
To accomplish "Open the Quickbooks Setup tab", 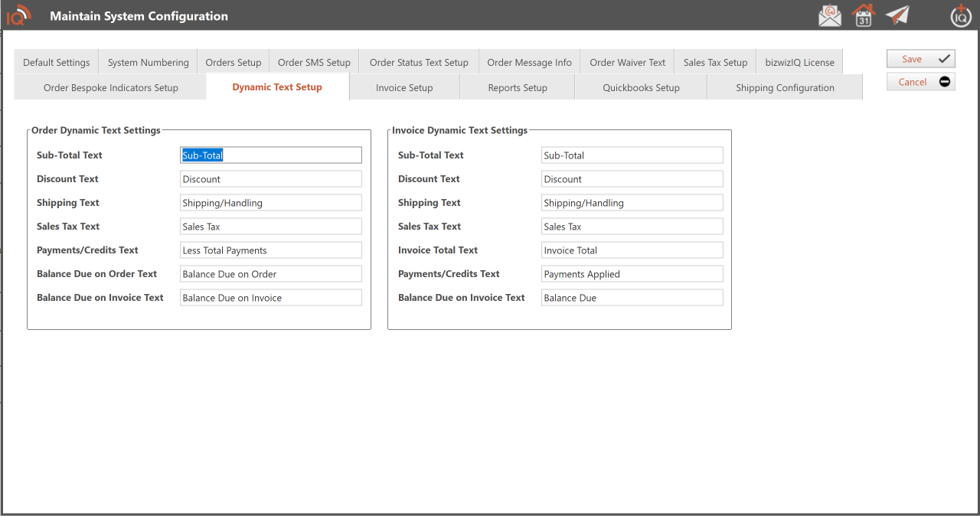I will point(641,88).
